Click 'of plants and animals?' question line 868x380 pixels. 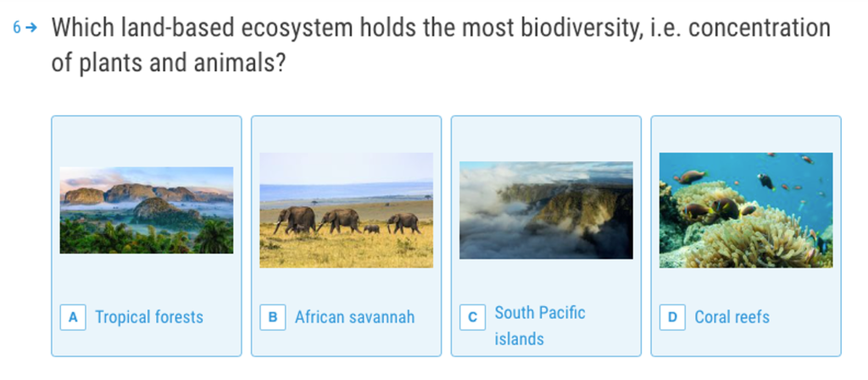click(x=169, y=63)
